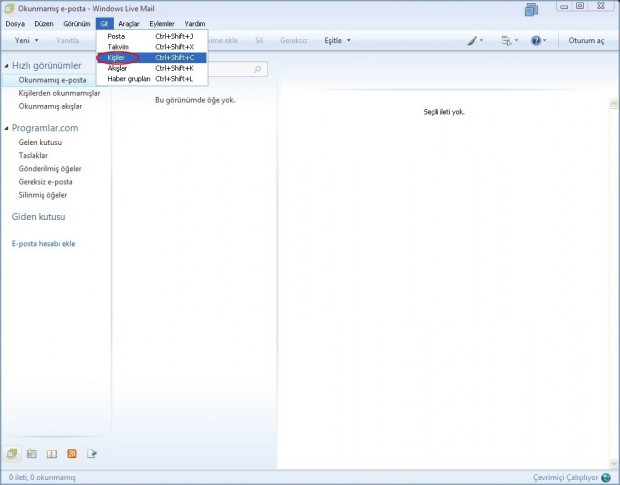Click the blue Help question mark icon
Viewport: 620px width, 485px height.
tap(536, 40)
